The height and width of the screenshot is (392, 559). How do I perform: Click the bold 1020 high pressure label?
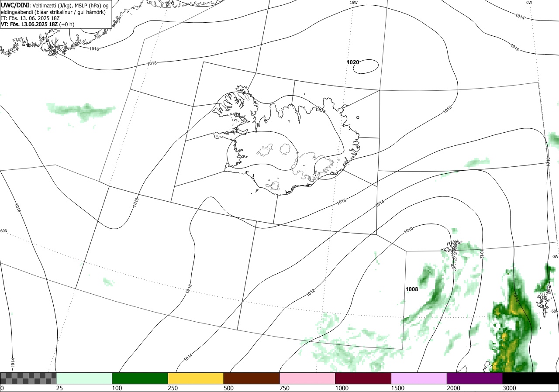tap(353, 62)
